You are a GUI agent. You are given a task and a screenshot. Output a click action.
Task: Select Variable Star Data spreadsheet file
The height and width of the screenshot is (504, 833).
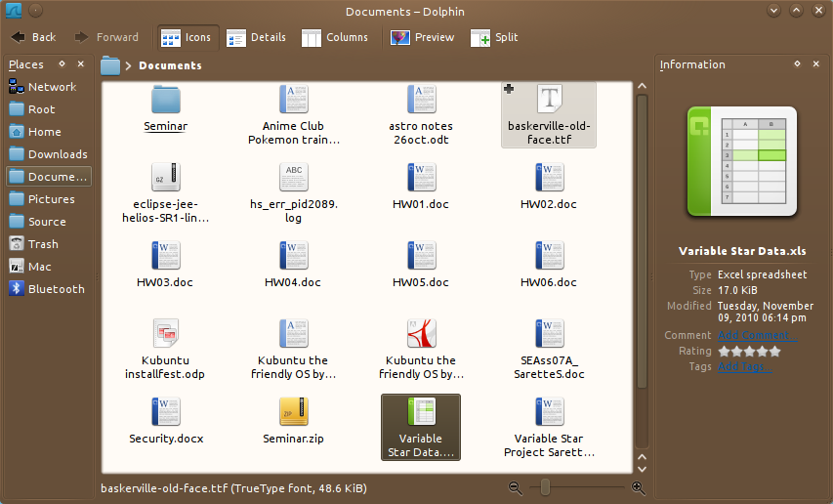tap(421, 427)
